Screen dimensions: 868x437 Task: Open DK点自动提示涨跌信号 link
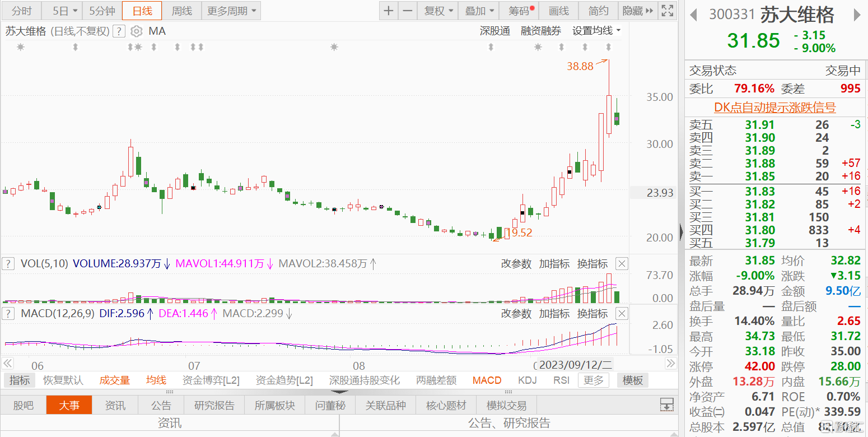click(x=775, y=108)
